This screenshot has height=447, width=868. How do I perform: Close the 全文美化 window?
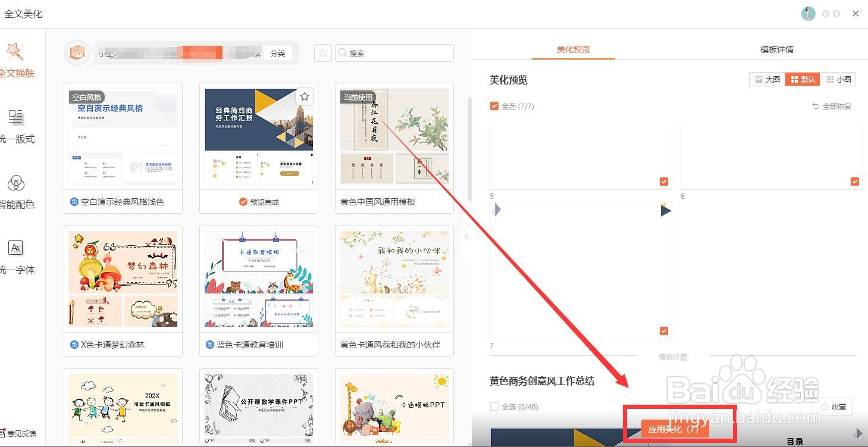[x=856, y=14]
